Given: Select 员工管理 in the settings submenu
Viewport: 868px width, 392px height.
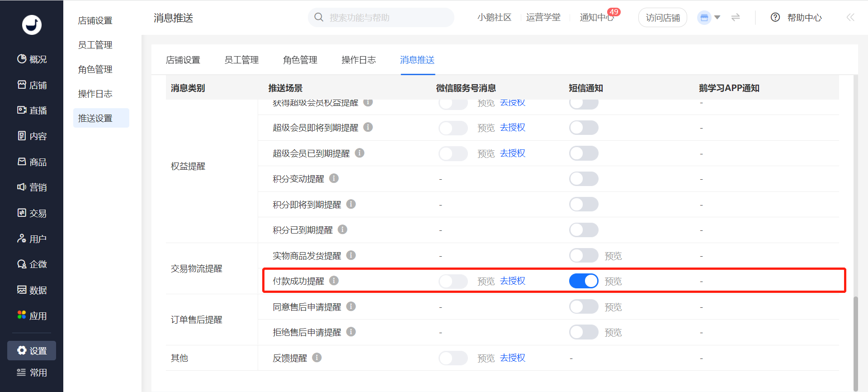Looking at the screenshot, I should [x=95, y=45].
